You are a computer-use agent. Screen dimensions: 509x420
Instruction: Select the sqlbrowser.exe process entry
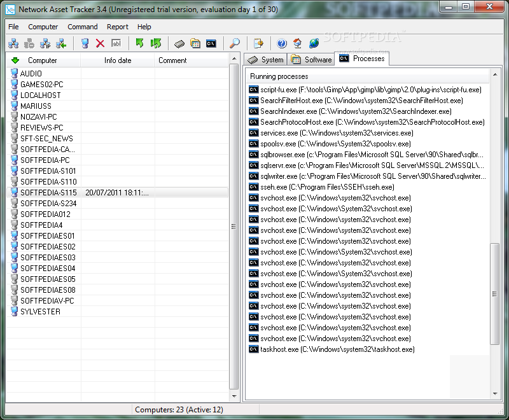[x=366, y=155]
